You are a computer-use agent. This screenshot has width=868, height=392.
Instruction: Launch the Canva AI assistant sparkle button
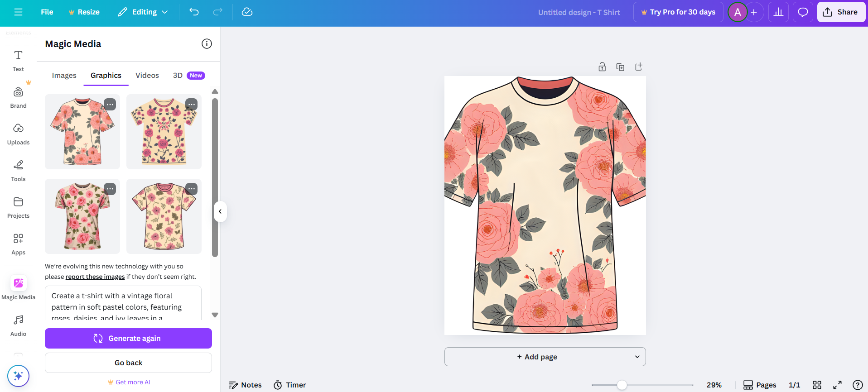18,376
